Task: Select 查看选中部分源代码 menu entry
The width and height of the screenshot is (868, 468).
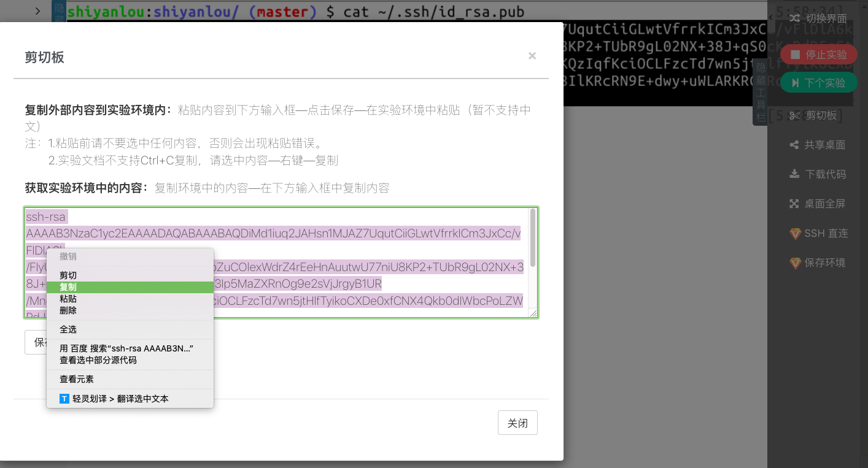Action: pyautogui.click(x=130, y=360)
